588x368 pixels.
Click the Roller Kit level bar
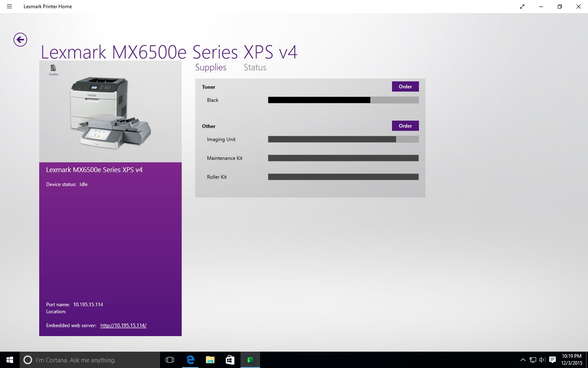(343, 177)
